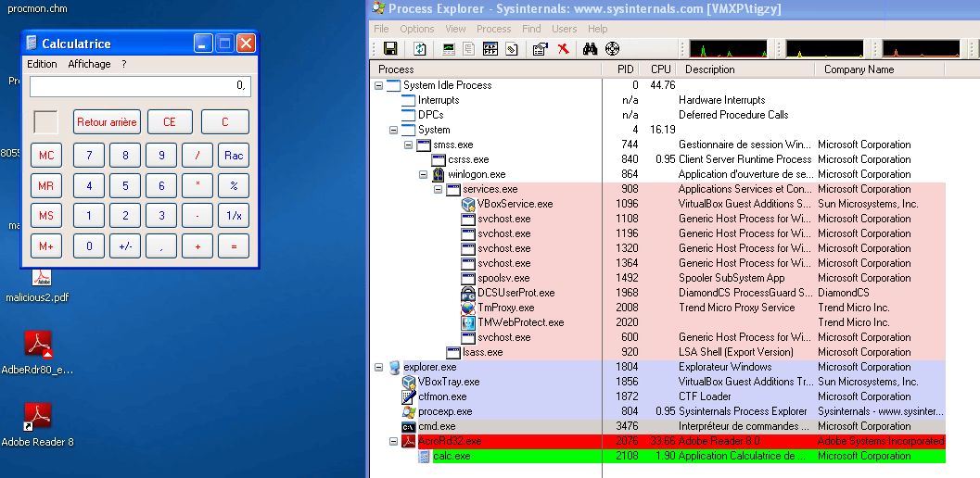The width and height of the screenshot is (980, 478).
Task: Select the lsass.exe process row
Action: coord(658,352)
